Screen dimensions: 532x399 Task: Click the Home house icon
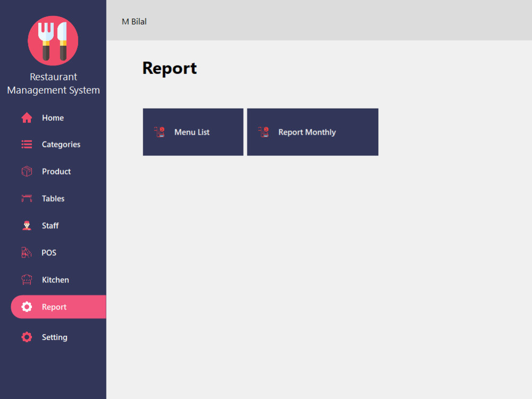(27, 118)
